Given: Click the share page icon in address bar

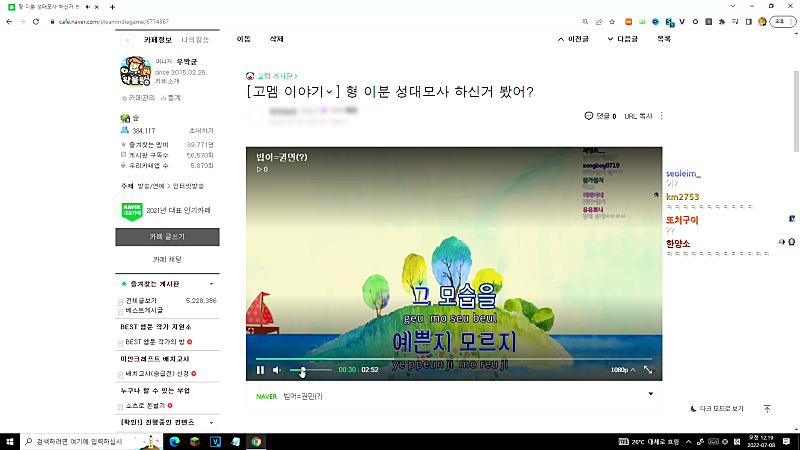Looking at the screenshot, I should coord(598,22).
